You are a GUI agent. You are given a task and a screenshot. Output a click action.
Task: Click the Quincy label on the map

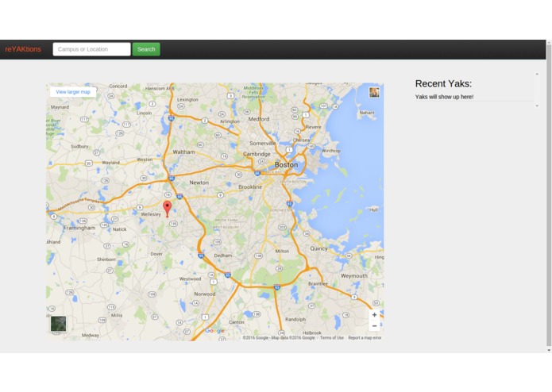pos(318,248)
